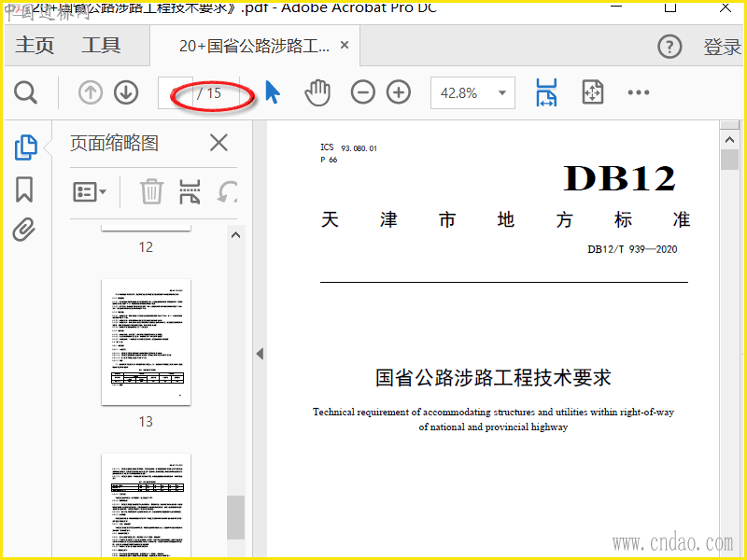Screen dimensions: 747x560
Task: Click the fit-width scrolling mode icon
Action: pos(546,92)
